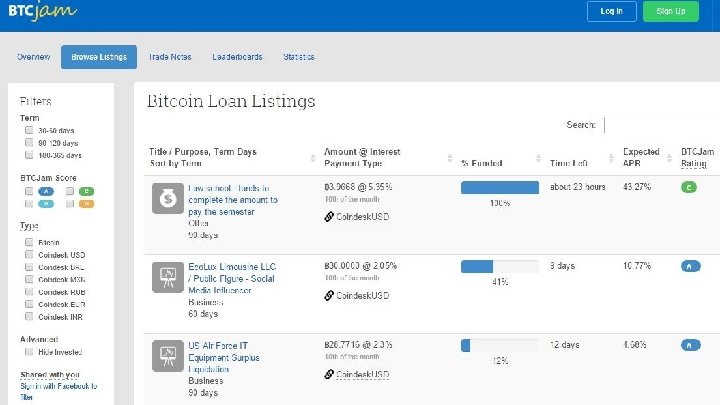Select the Browse Listings tab
This screenshot has height=405, width=720.
point(99,57)
